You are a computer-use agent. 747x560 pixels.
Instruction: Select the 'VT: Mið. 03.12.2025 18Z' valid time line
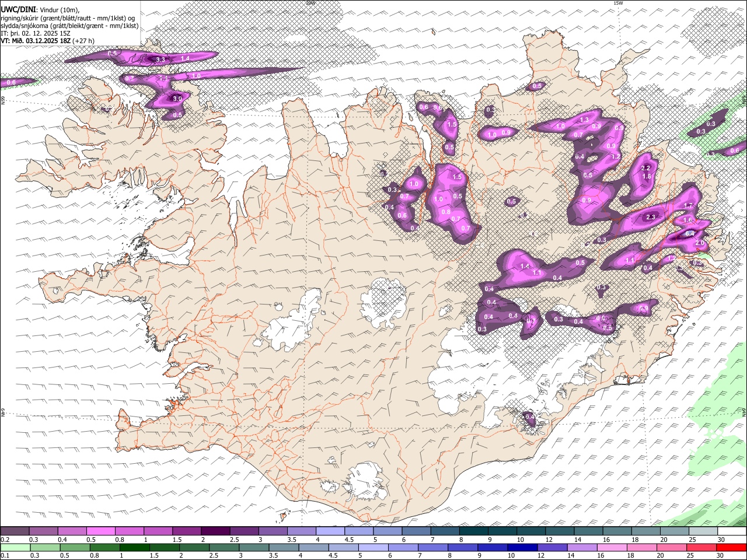click(35, 40)
